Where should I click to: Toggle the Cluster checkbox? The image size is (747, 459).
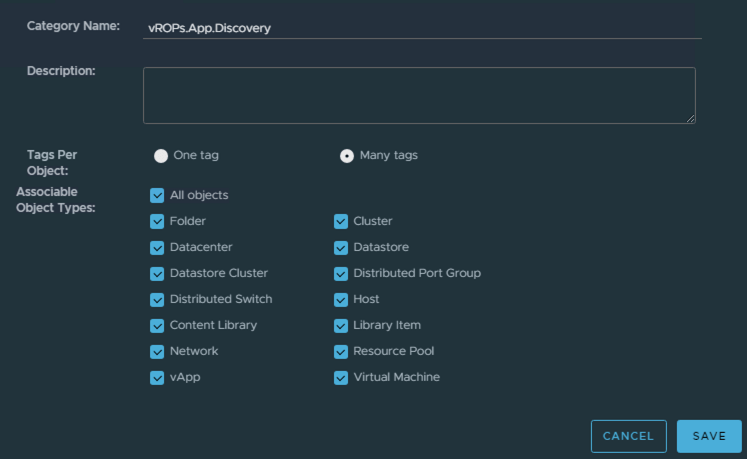[341, 221]
